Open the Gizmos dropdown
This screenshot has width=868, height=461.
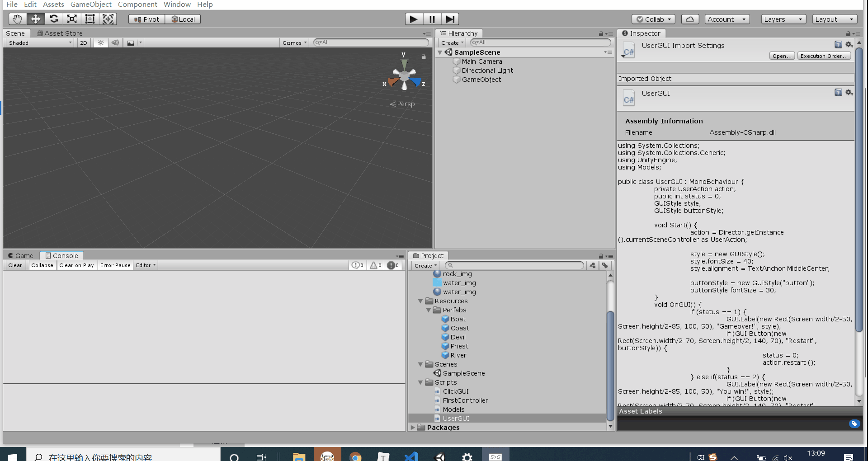[294, 43]
